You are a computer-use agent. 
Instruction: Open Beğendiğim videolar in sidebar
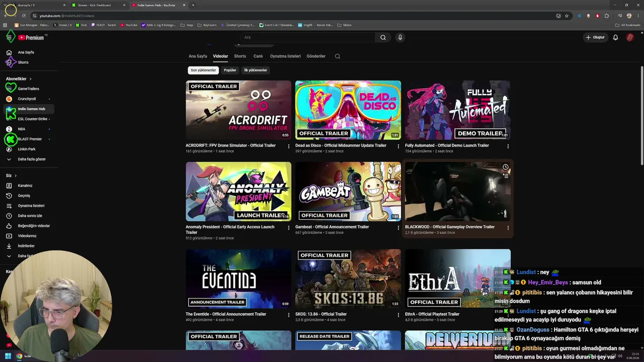point(29,226)
